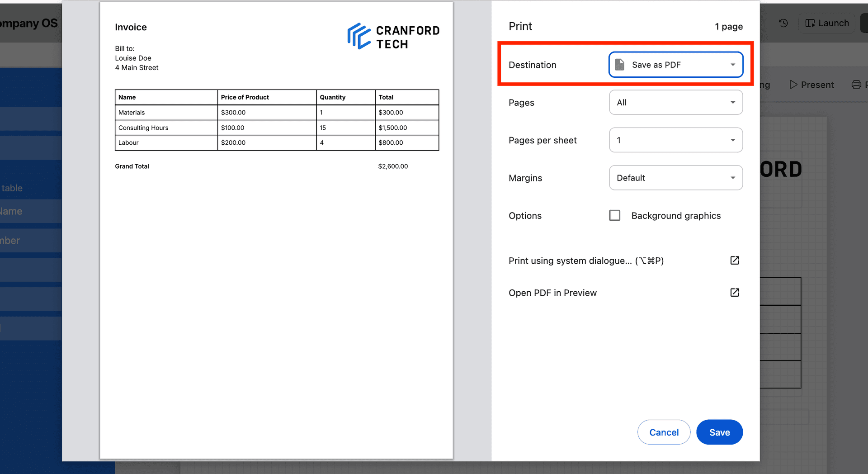Open the Pages per sheet dropdown

coord(675,140)
